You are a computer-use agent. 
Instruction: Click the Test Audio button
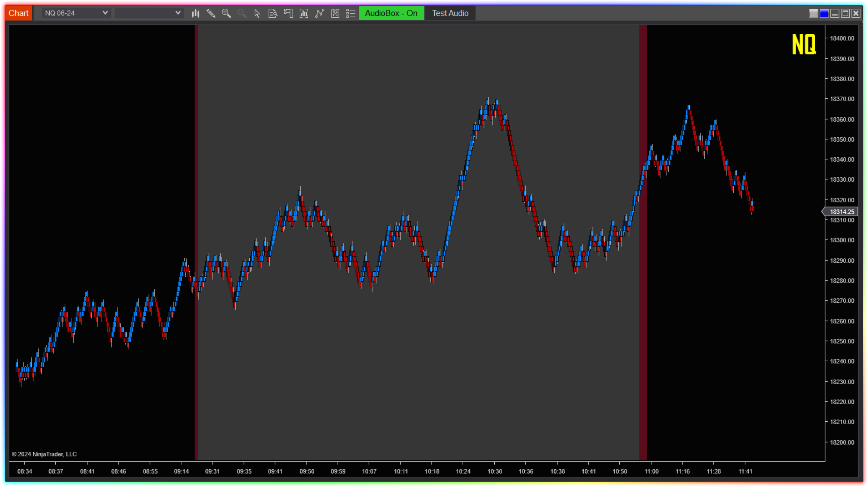click(x=450, y=13)
